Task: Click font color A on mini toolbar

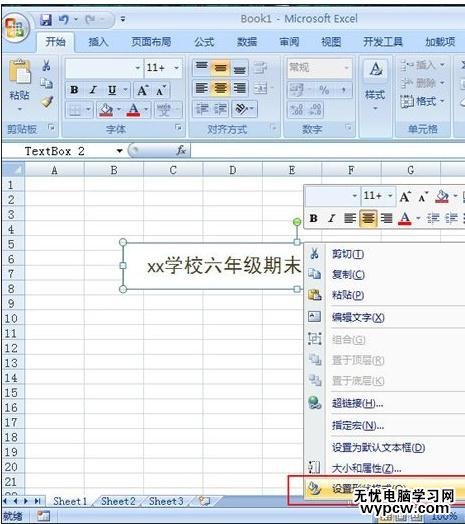Action: click(405, 219)
